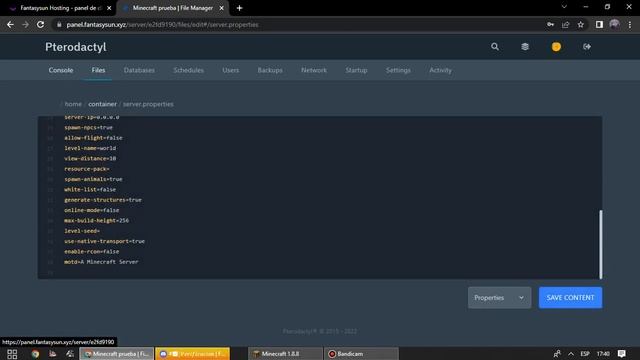Share this page using the share icon
Image resolution: width=640 pixels, height=360 pixels.
tap(565, 24)
